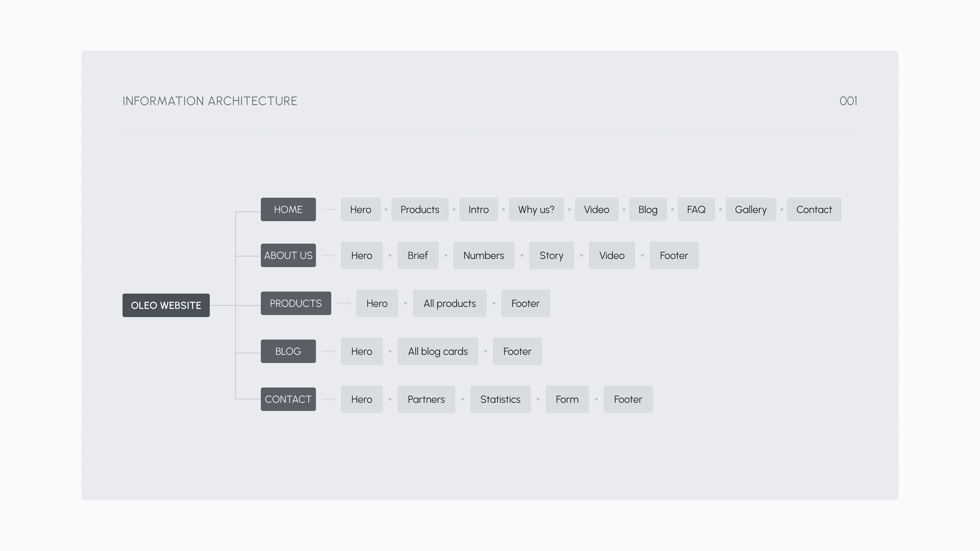Select the FAQ section box
Screen dimensions: 980x551
click(696, 209)
